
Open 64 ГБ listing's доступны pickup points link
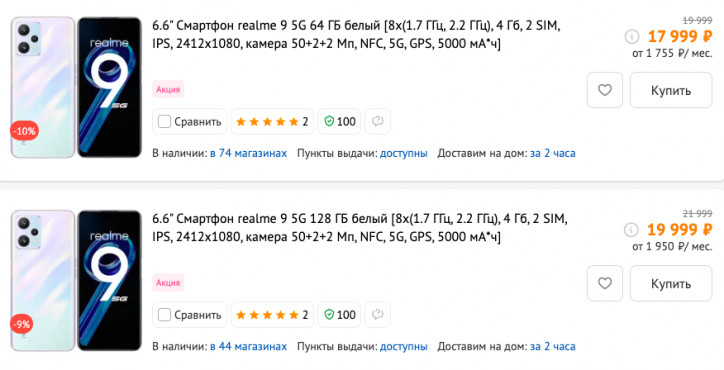click(x=404, y=153)
